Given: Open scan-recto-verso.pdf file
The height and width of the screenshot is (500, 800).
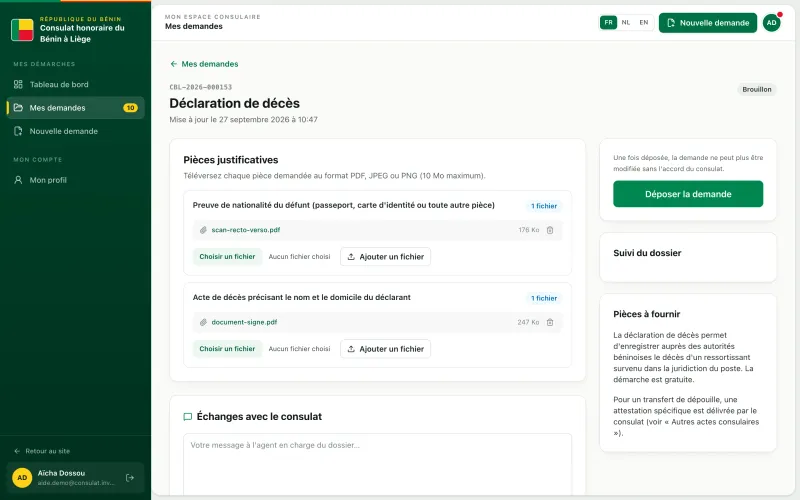Looking at the screenshot, I should point(246,230).
